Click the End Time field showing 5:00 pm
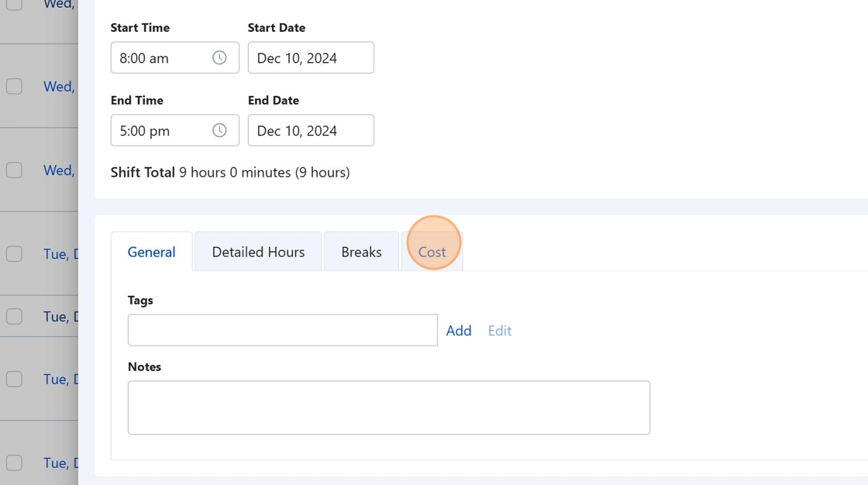The height and width of the screenshot is (485, 868). (160, 131)
